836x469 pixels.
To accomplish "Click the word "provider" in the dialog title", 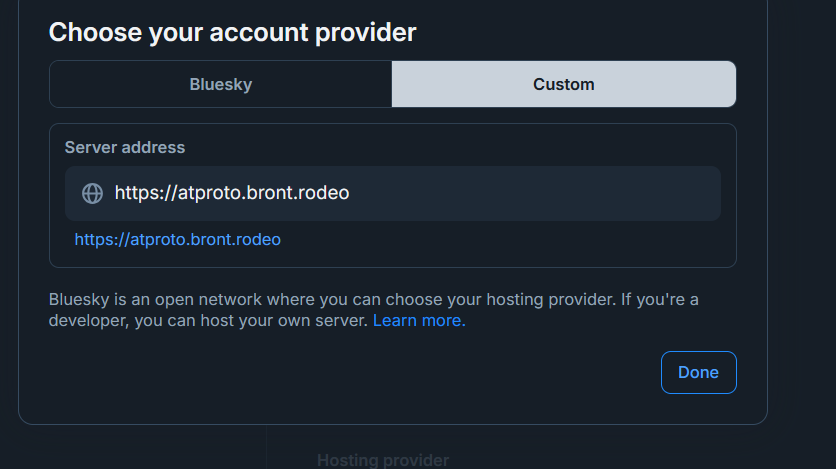I will (366, 32).
